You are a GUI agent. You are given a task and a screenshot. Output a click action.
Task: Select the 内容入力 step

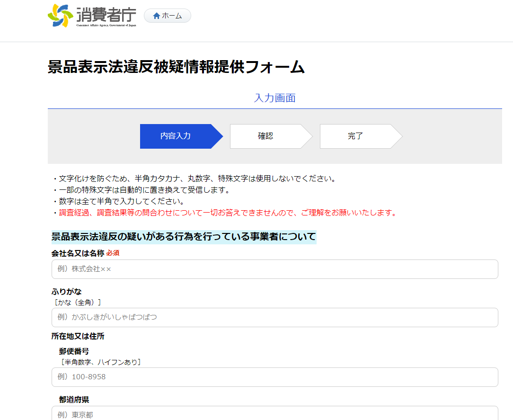tap(181, 136)
